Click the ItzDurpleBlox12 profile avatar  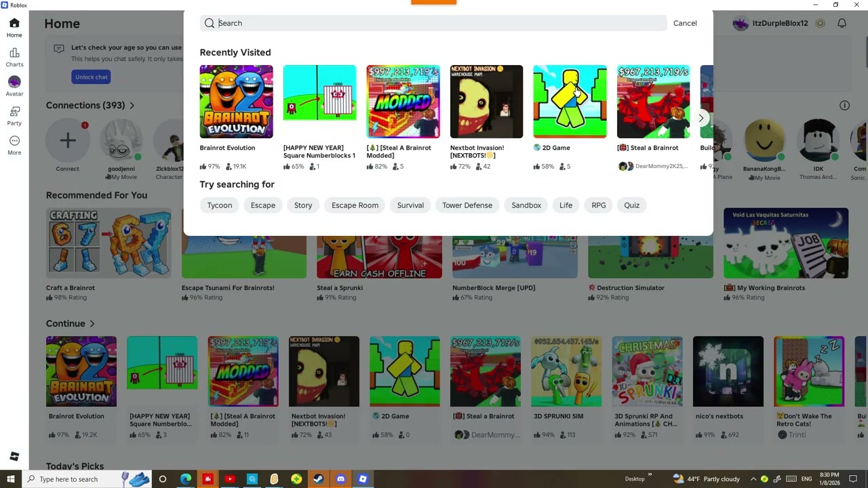741,23
